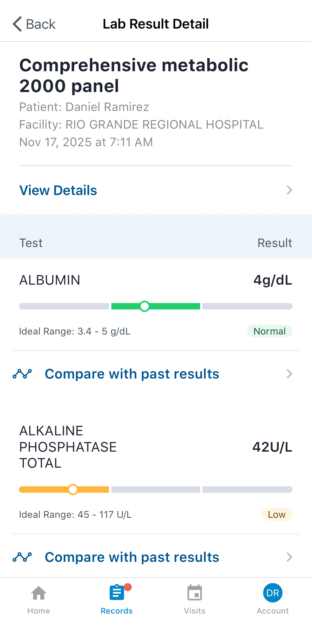Tap the Alkaline Phosphatase orange range marker

(73, 490)
